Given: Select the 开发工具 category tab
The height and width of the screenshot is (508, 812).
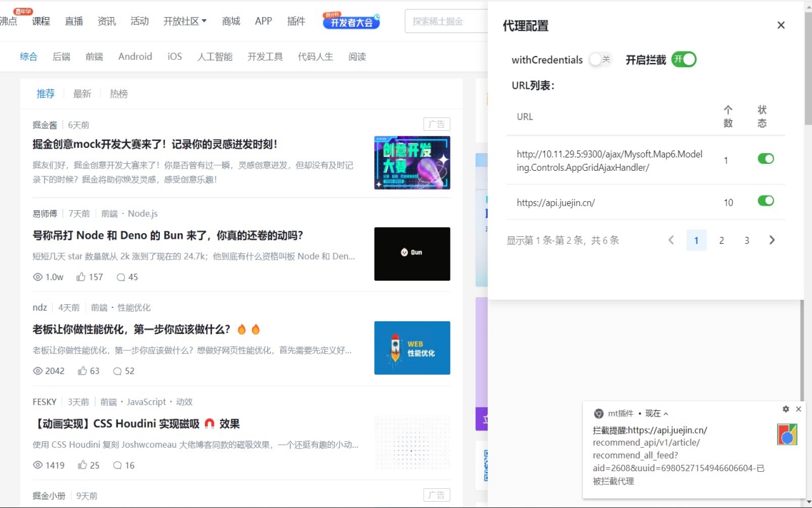Looking at the screenshot, I should [265, 57].
